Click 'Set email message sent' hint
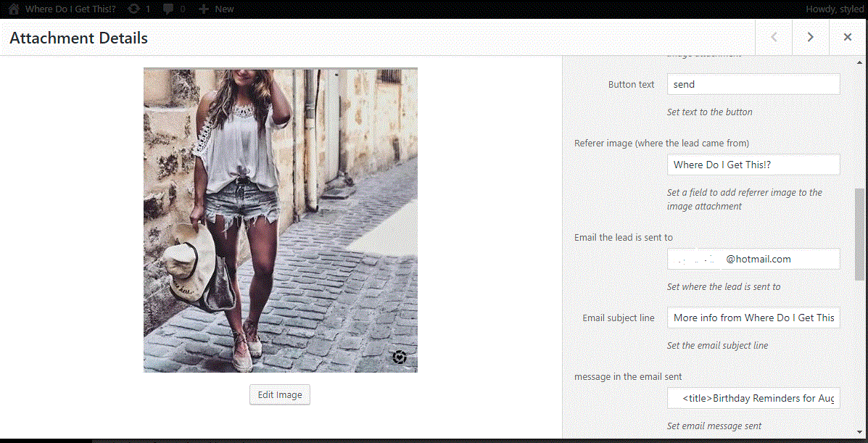The image size is (868, 443). point(714,426)
